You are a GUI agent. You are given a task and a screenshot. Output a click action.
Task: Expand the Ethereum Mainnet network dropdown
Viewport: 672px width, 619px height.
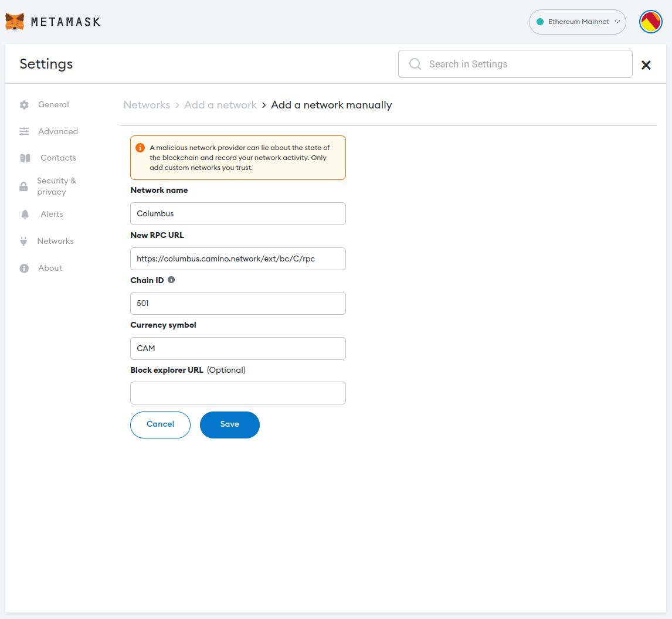point(577,22)
